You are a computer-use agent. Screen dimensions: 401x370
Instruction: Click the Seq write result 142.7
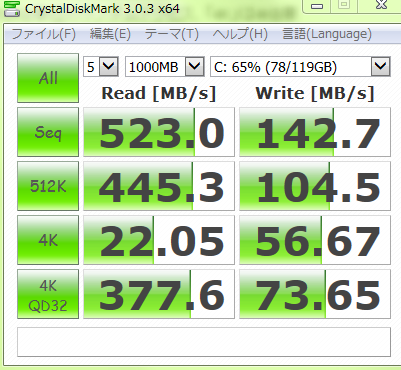point(315,132)
